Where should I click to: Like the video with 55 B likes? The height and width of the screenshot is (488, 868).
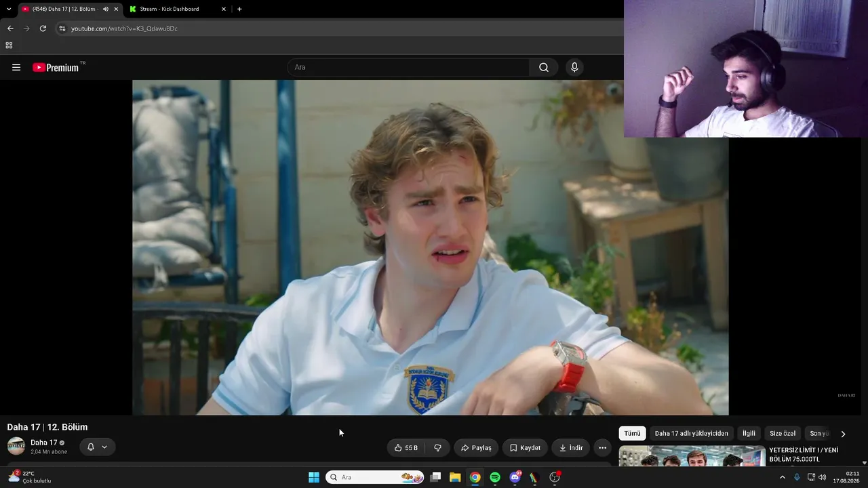coord(406,448)
